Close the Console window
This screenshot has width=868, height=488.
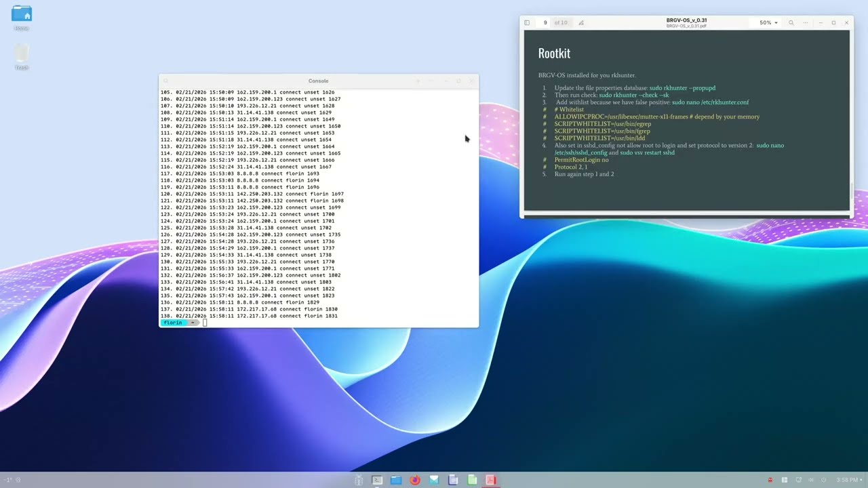(x=472, y=81)
